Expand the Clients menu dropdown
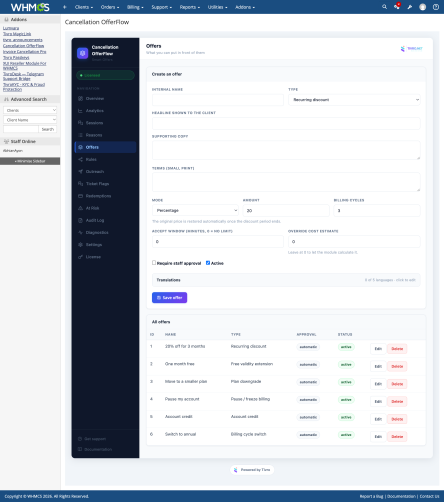Image resolution: width=444 pixels, height=502 pixels. click(x=84, y=7)
